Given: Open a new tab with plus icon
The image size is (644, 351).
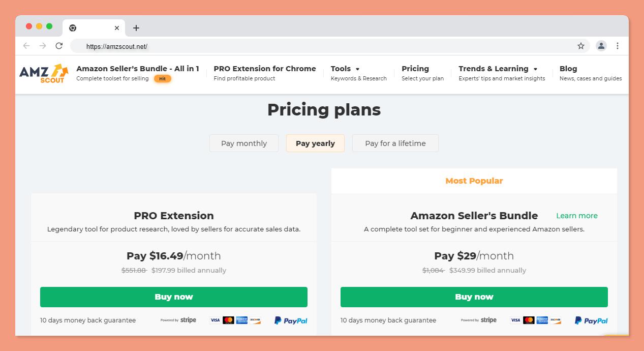Looking at the screenshot, I should point(136,28).
